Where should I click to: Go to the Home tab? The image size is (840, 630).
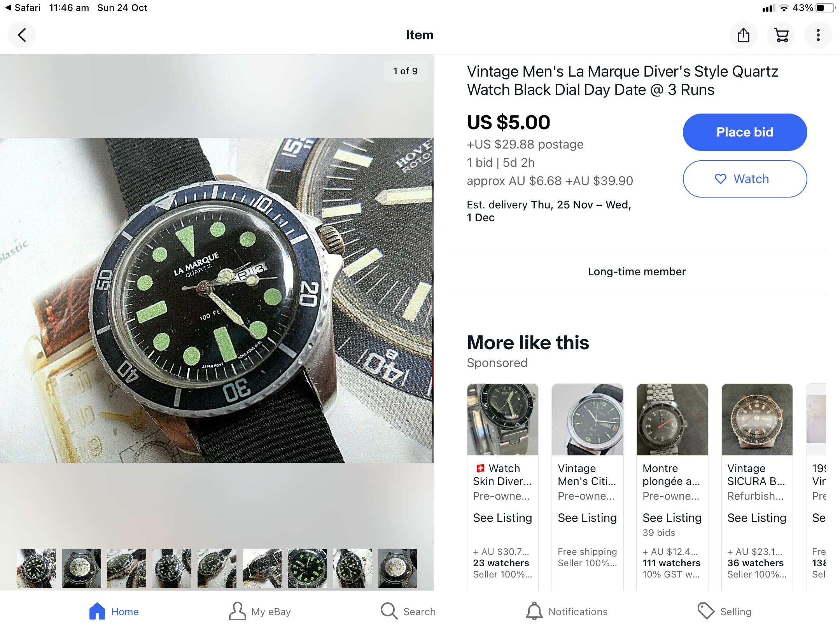114,611
